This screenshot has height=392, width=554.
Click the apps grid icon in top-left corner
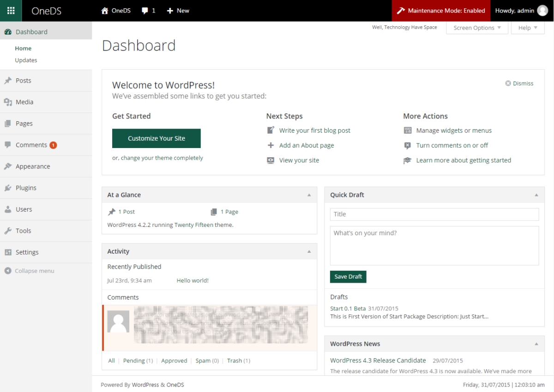point(11,11)
